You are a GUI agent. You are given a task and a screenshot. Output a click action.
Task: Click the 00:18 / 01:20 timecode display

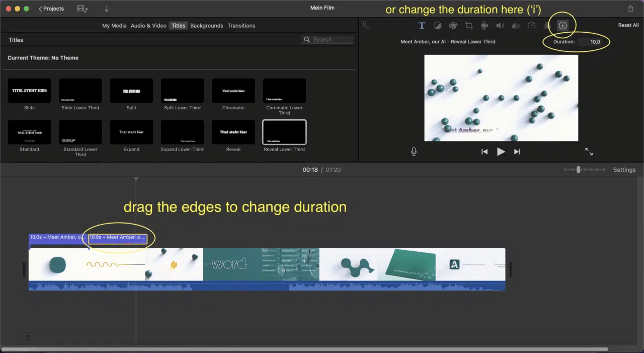[321, 170]
